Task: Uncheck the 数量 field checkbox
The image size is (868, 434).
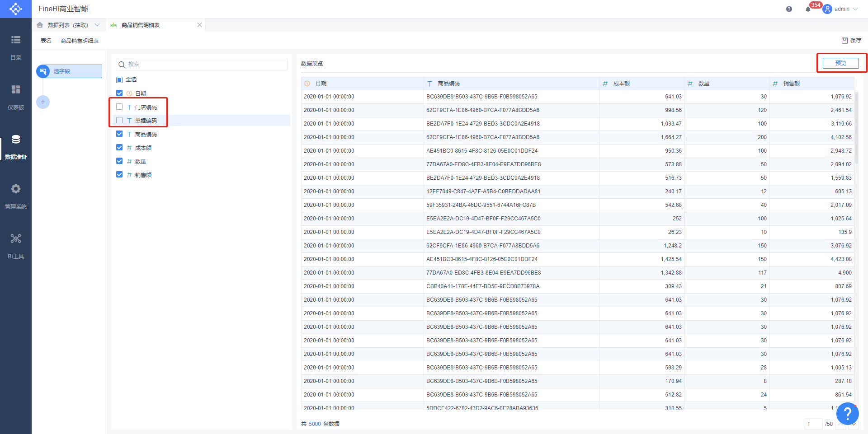Action: (119, 161)
